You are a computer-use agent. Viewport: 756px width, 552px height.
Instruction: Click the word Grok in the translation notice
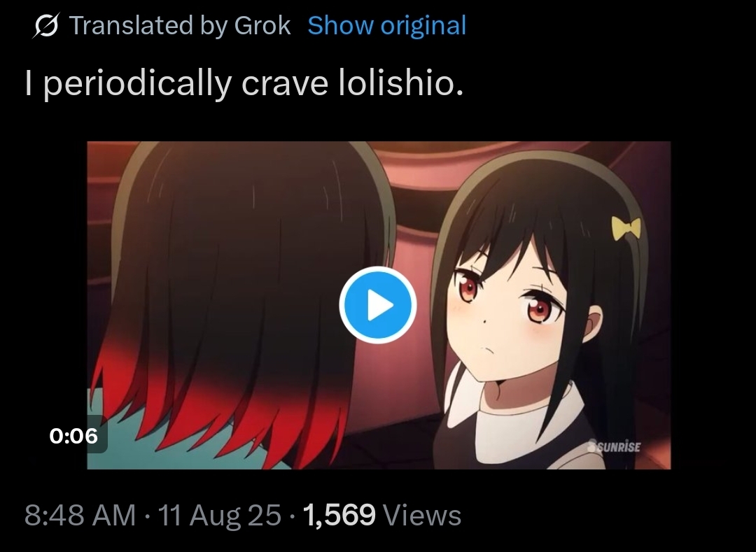[x=262, y=25]
